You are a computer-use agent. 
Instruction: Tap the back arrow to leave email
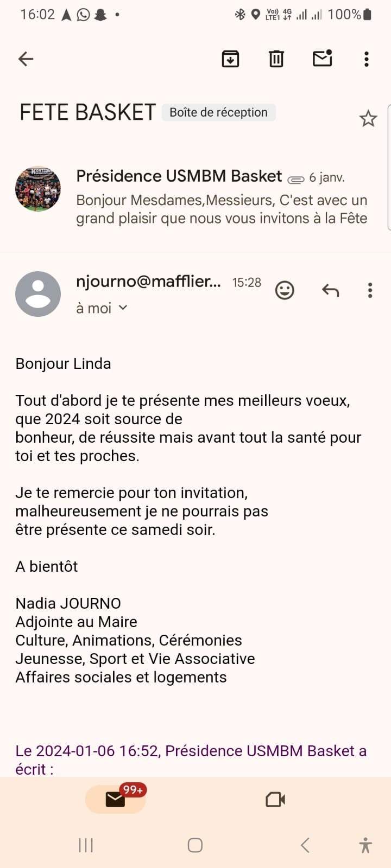26,59
